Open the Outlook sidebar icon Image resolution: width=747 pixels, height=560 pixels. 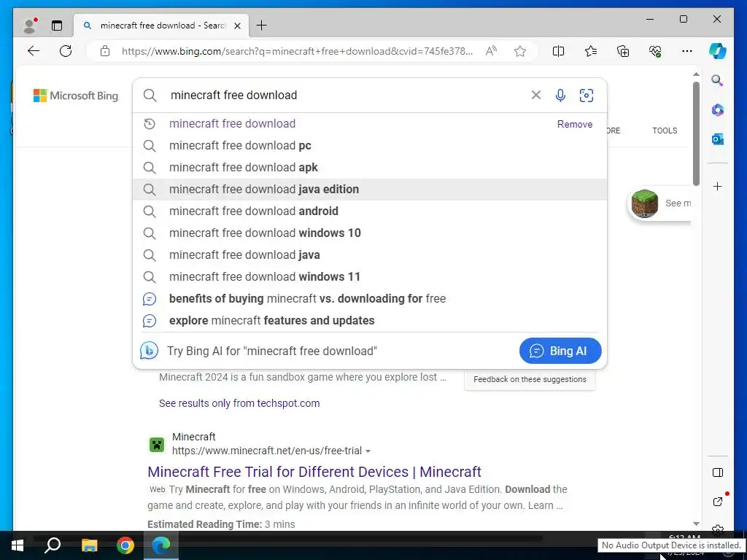point(718,139)
